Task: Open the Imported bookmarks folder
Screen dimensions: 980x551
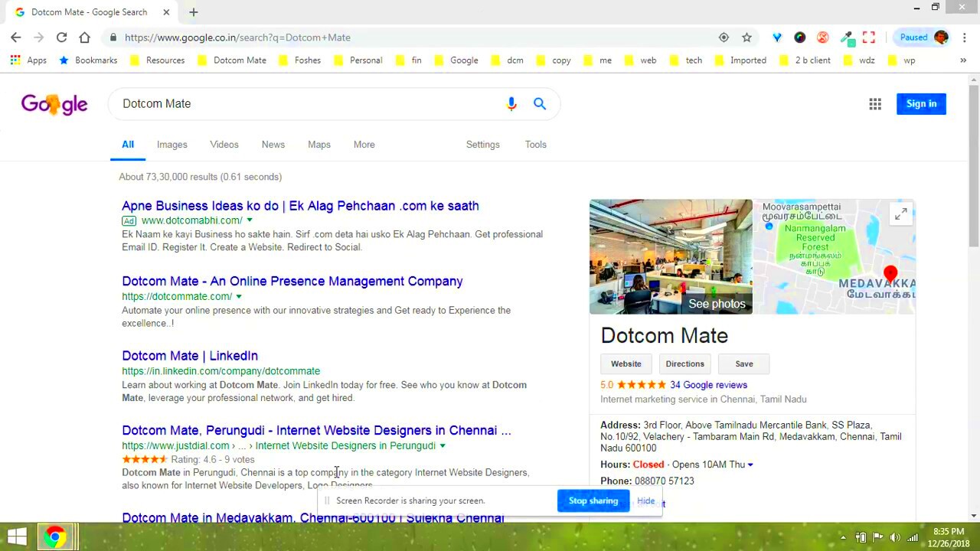Action: [740, 60]
